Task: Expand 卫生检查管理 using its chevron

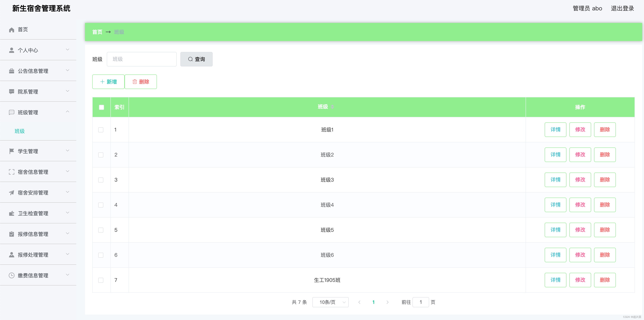Action: coord(68,213)
